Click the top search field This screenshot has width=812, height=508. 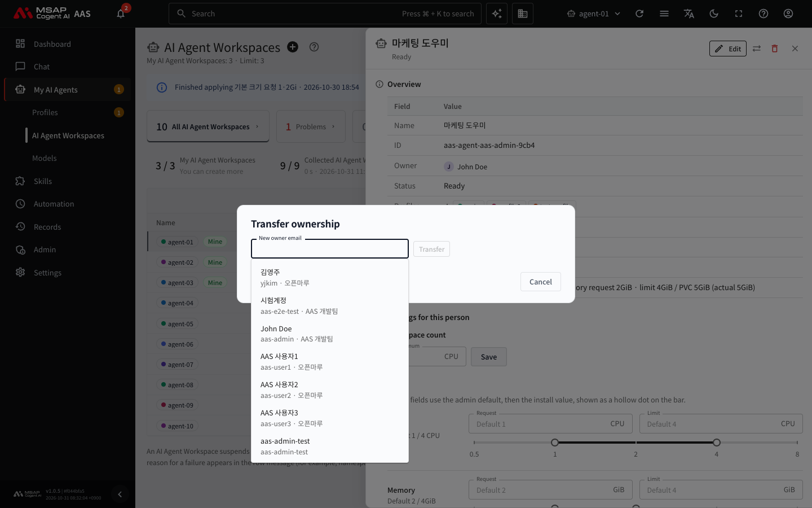[x=325, y=14]
